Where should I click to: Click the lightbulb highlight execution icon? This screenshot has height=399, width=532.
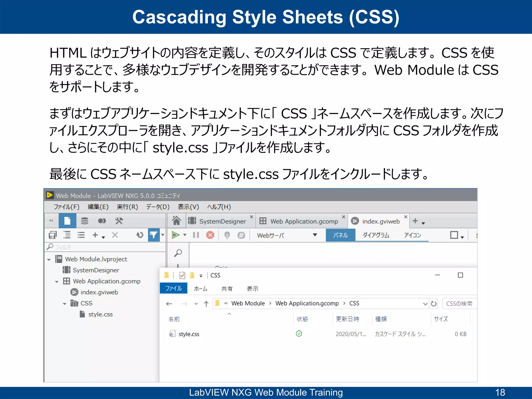[227, 235]
